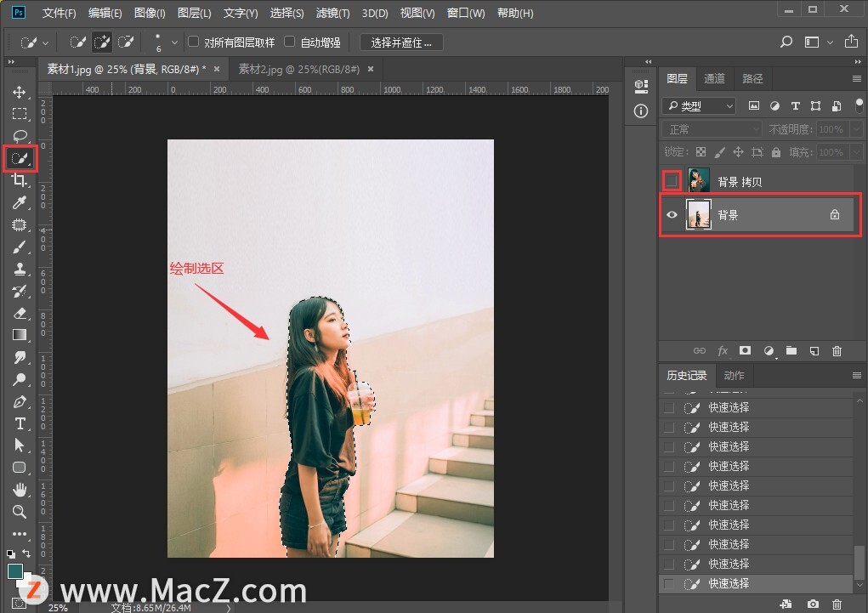This screenshot has height=613, width=868.
Task: Select the Eyedropper tool
Action: pyautogui.click(x=20, y=202)
